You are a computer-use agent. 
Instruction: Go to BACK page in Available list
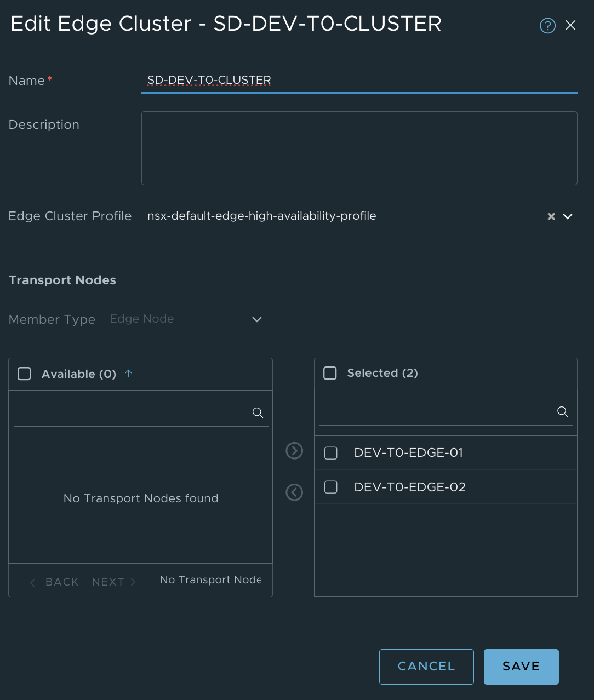55,582
